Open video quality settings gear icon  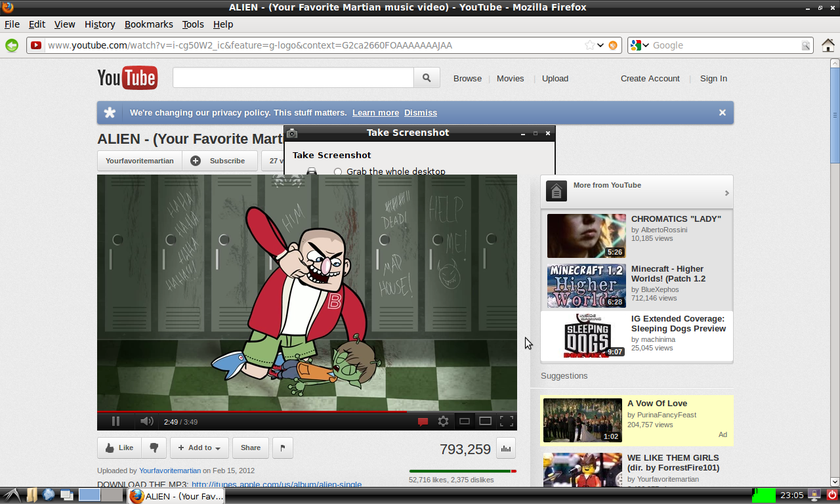coord(444,421)
